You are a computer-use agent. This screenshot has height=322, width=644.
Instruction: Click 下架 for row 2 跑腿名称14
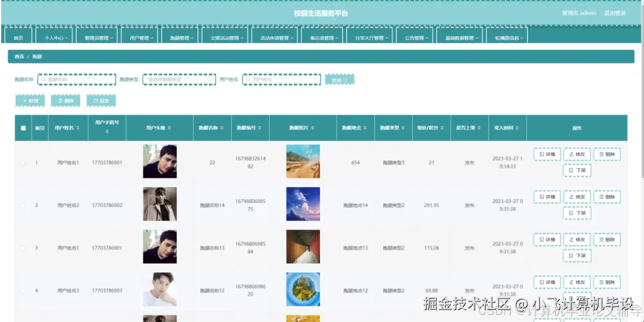577,213
